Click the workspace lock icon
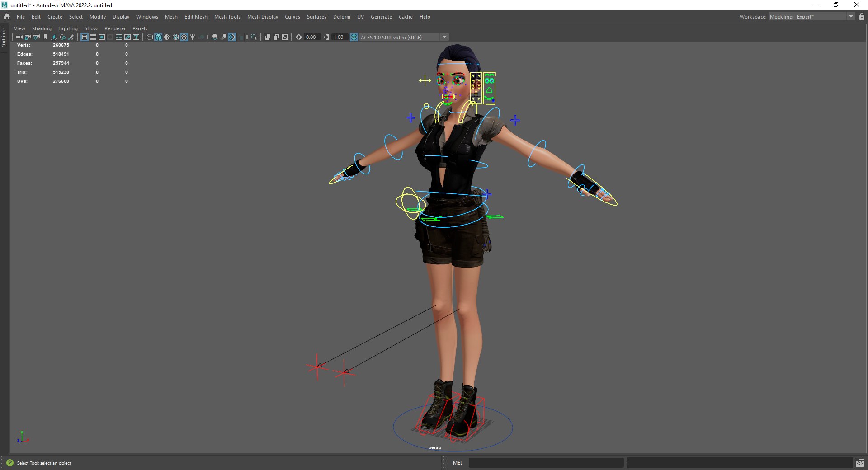868x470 pixels. (x=862, y=17)
